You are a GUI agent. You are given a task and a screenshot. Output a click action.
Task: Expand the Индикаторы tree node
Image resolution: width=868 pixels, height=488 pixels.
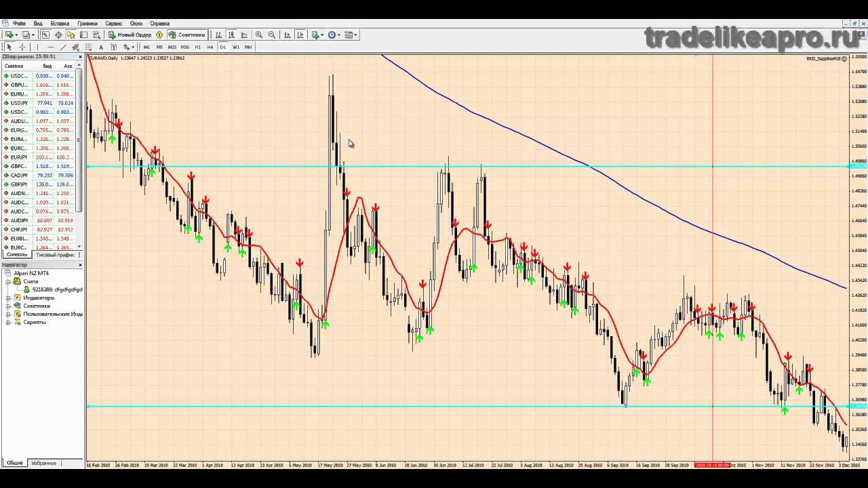(x=8, y=298)
